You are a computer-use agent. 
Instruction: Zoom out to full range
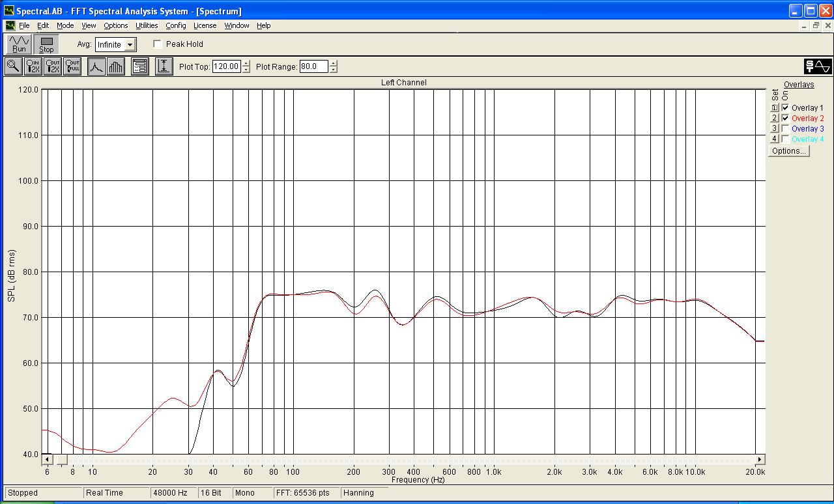[72, 66]
